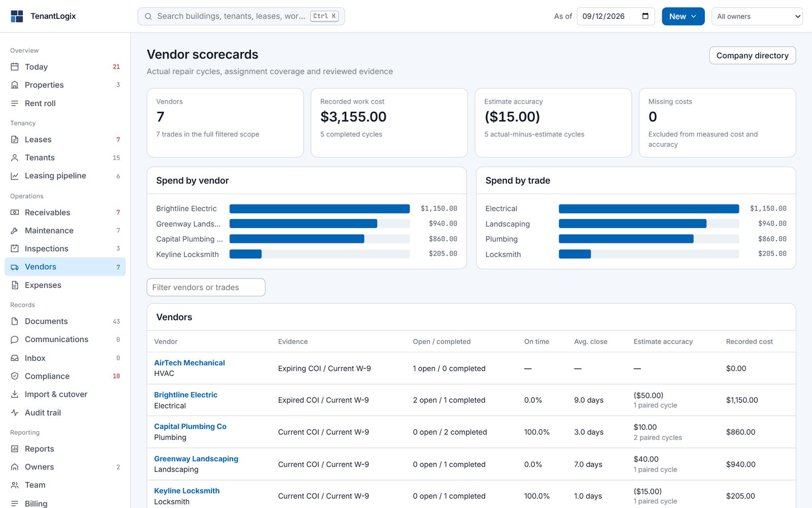The width and height of the screenshot is (812, 508).
Task: Select Expenses in the sidebar
Action: [x=65, y=285]
